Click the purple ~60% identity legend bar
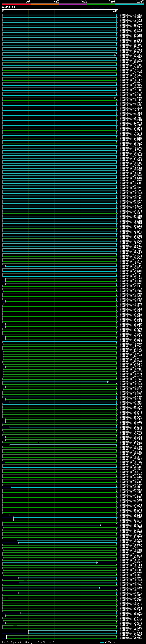Image resolution: width=146 pixels, height=644 pixels. point(73,4)
